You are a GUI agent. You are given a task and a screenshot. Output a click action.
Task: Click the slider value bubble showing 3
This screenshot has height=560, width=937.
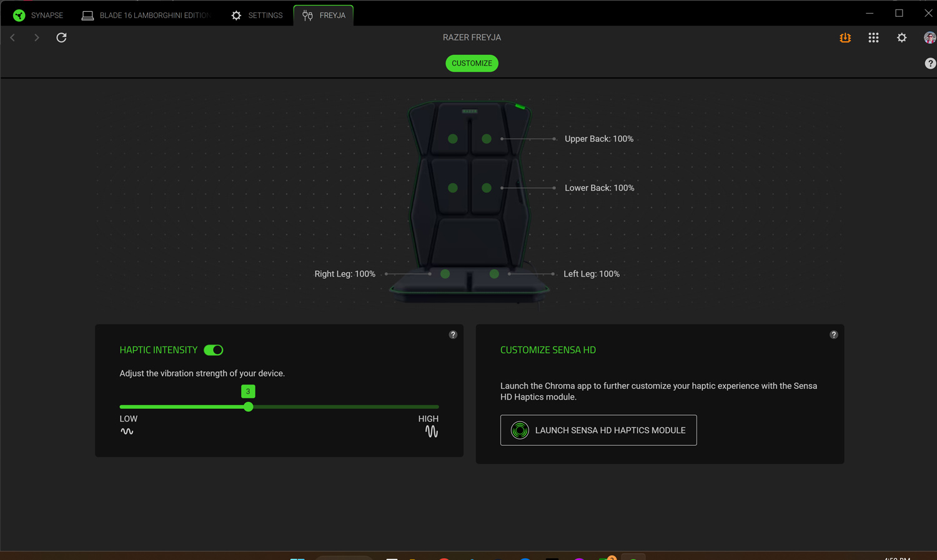(248, 391)
